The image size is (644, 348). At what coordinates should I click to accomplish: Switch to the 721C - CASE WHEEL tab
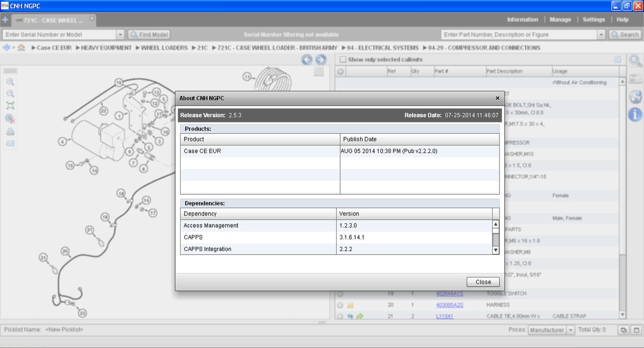(x=53, y=21)
